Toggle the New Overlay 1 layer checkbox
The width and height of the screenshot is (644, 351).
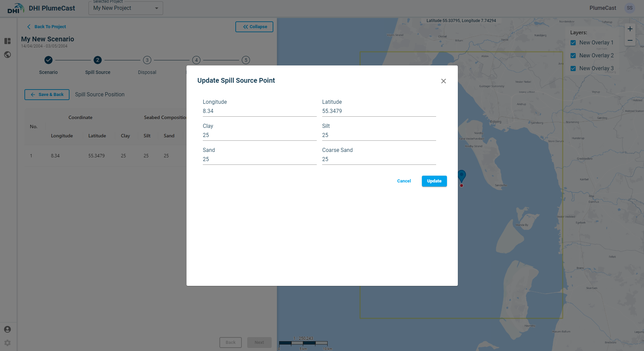pos(573,43)
